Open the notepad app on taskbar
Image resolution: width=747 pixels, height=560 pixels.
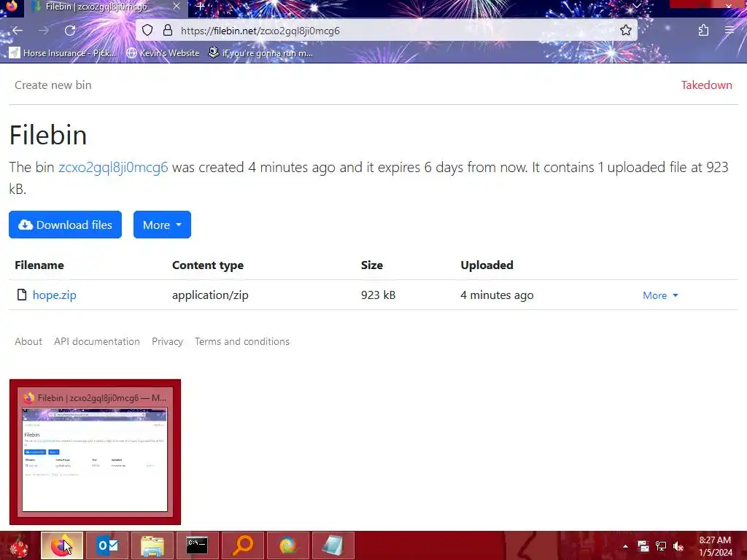(333, 545)
